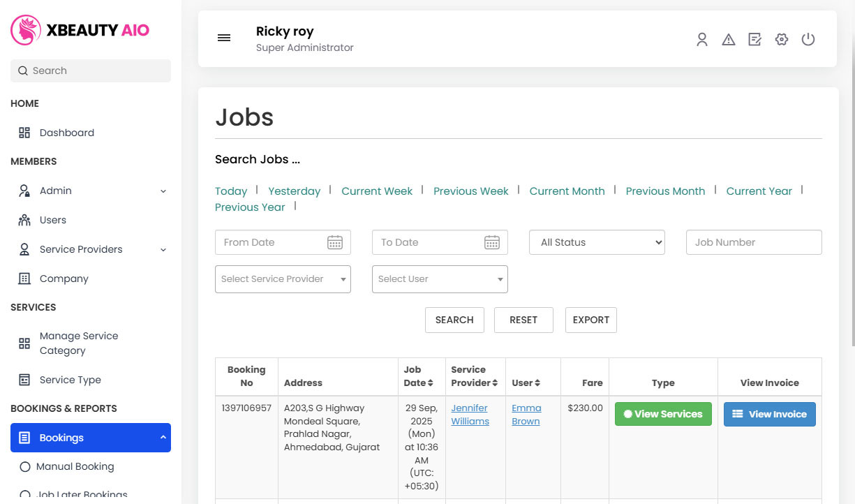855x504 pixels.
Task: Click the From Date calendar icon
Action: (x=335, y=242)
